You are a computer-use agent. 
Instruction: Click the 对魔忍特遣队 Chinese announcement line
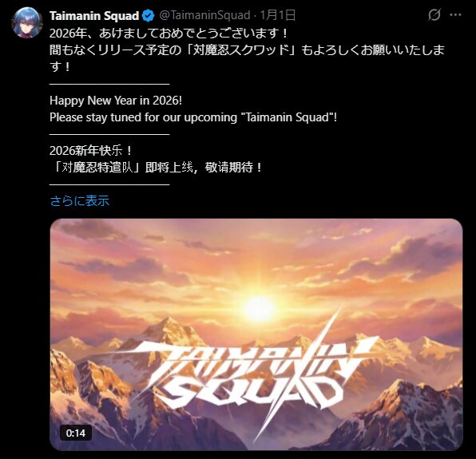pos(157,167)
